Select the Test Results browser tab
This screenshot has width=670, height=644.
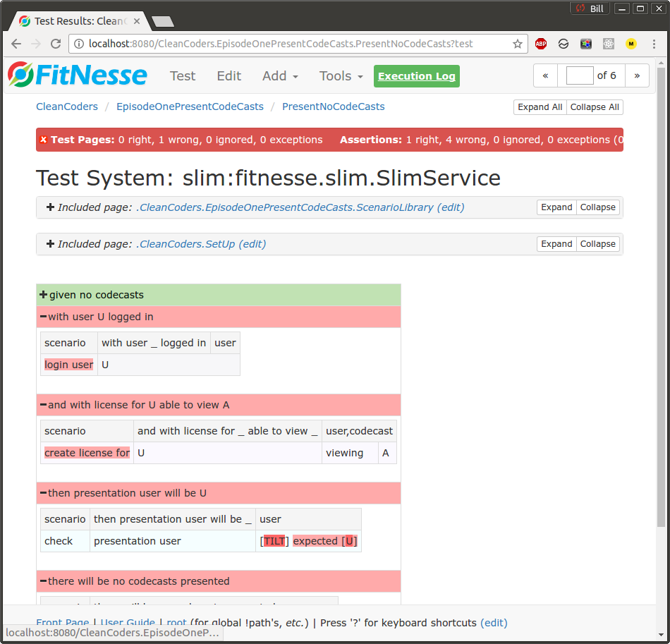(74, 20)
